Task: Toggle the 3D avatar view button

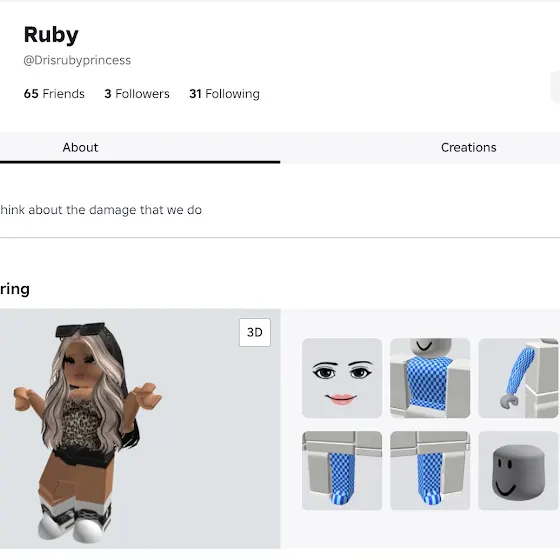Action: point(255,332)
